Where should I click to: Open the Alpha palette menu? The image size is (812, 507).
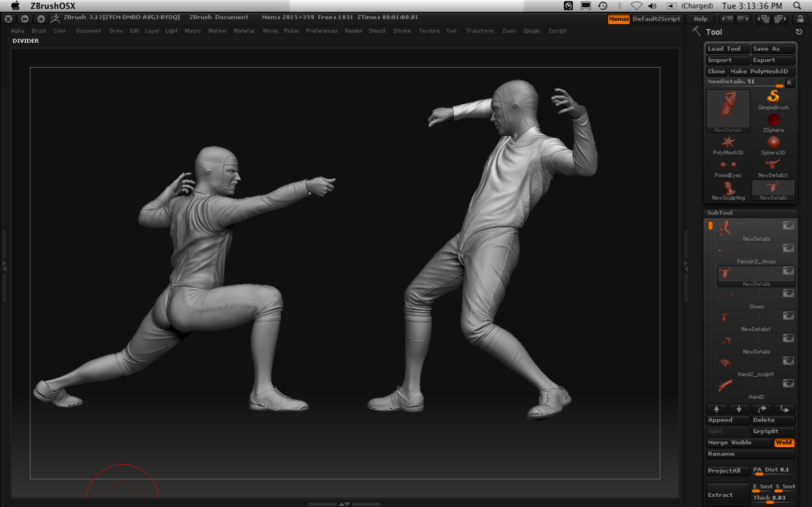[17, 31]
